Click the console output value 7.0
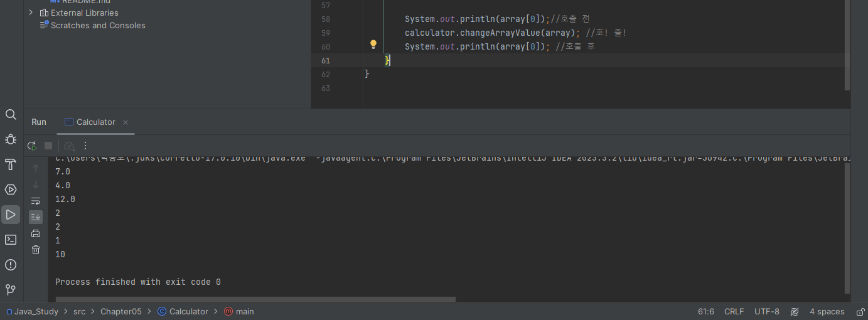Screen dimensions: 868x320 point(63,171)
